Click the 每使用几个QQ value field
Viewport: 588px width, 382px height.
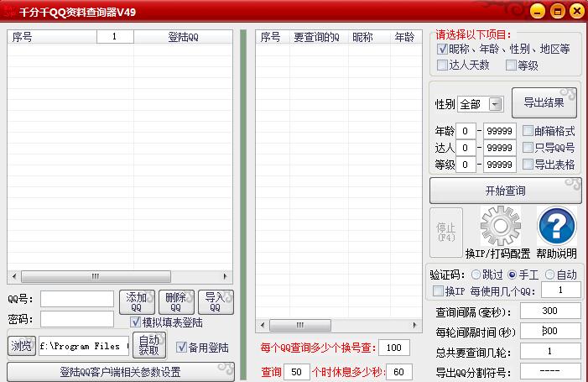click(x=560, y=290)
